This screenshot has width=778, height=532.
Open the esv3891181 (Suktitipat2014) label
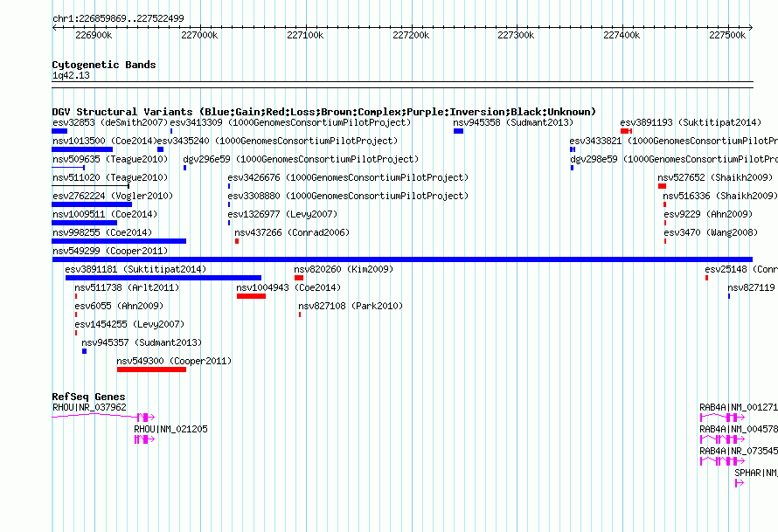(x=135, y=269)
